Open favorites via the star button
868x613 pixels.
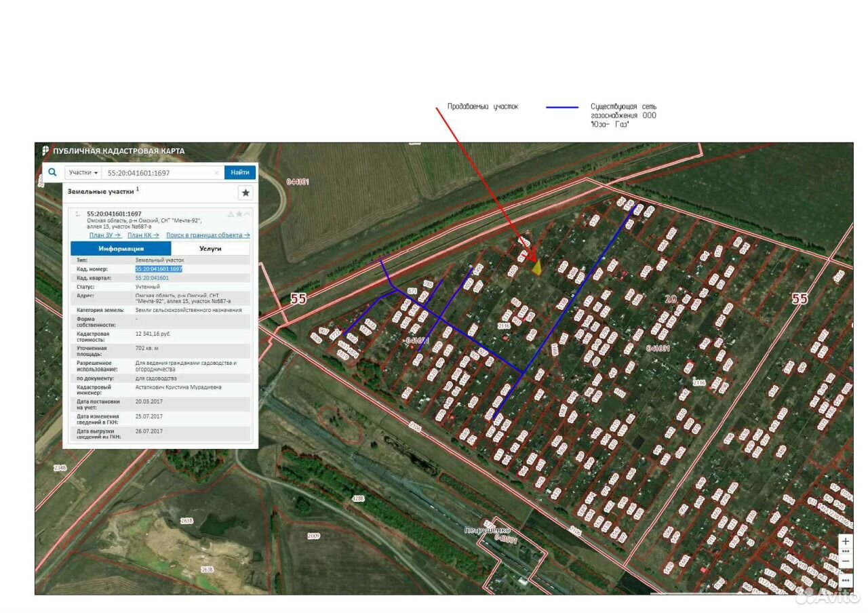pos(245,193)
